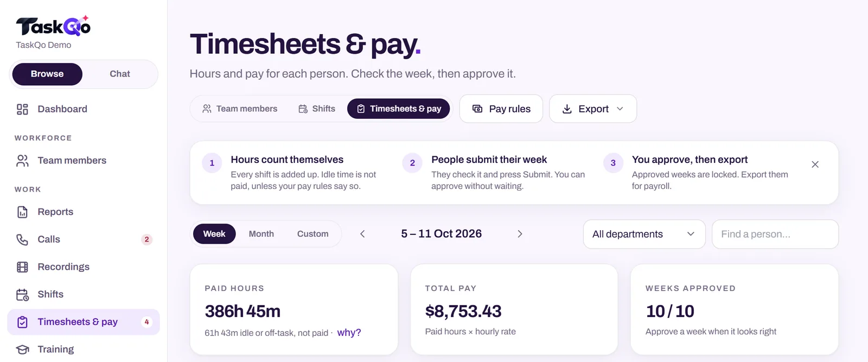868x362 pixels.
Task: Click the '386h 45m' paid hours value
Action: 242,312
